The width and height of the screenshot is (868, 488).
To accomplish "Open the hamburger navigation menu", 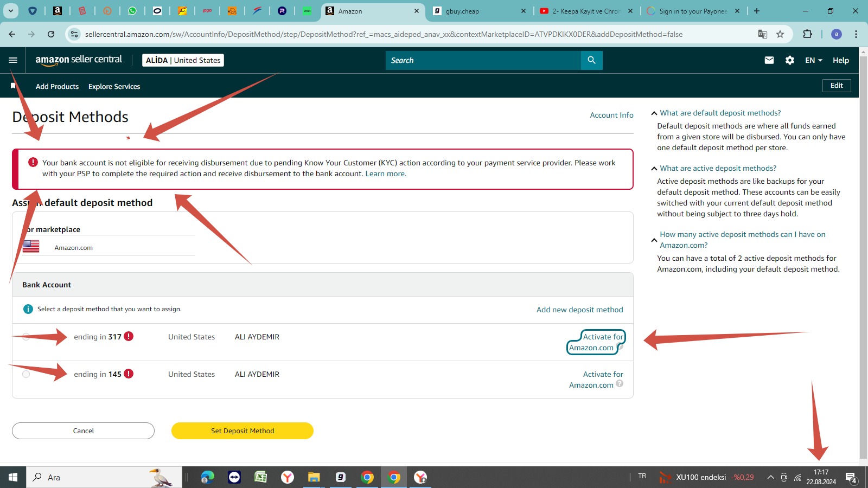I will 13,60.
